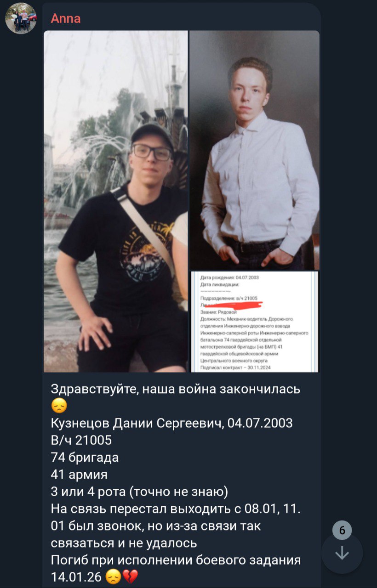Image resolution: width=377 pixels, height=588 pixels.
Task: Tap the date 14.01.26 at message end
Action: [76, 577]
